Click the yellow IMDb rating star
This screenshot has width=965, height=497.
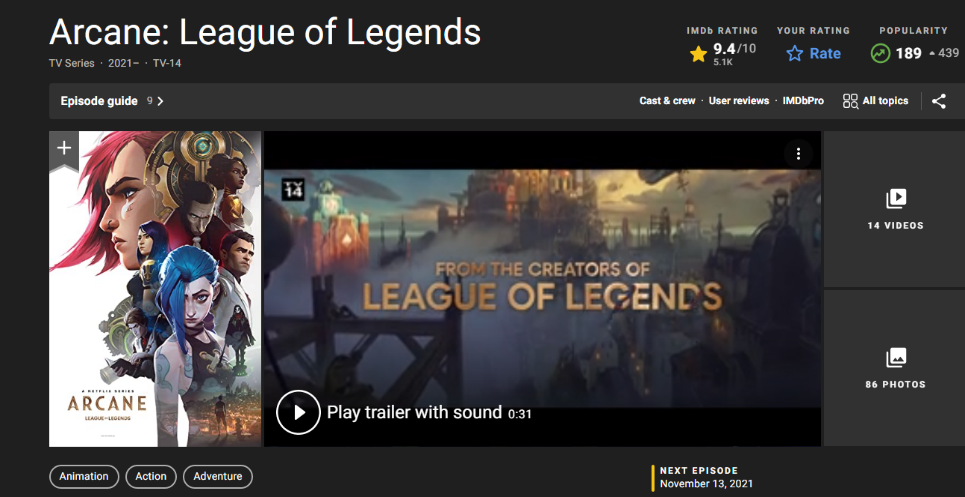pos(698,54)
